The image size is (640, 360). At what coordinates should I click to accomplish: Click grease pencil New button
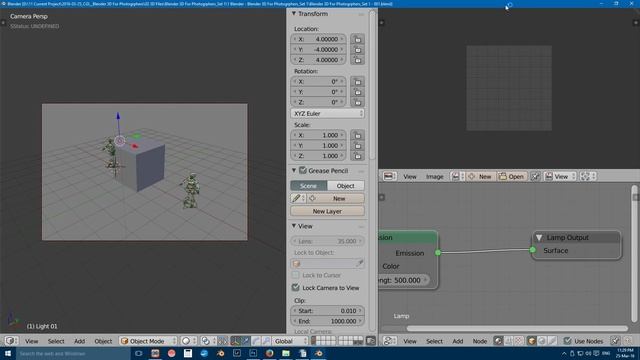tap(336, 198)
